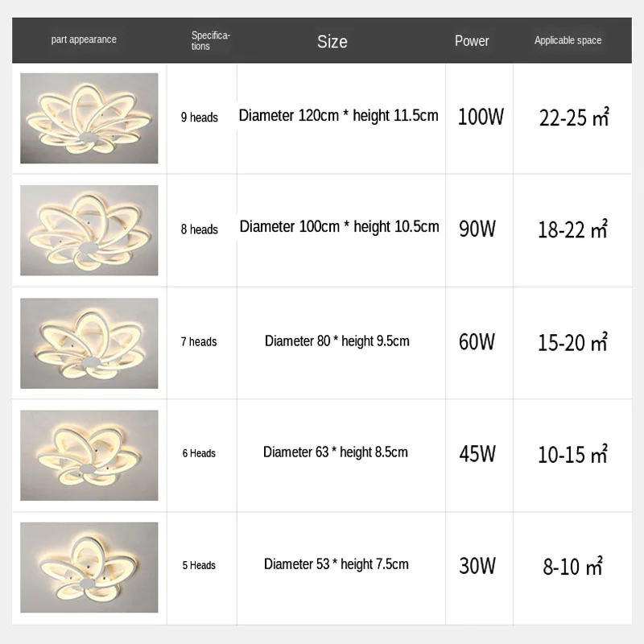Select the 5 Heads lamp image
This screenshot has width=644, height=644.
click(89, 567)
